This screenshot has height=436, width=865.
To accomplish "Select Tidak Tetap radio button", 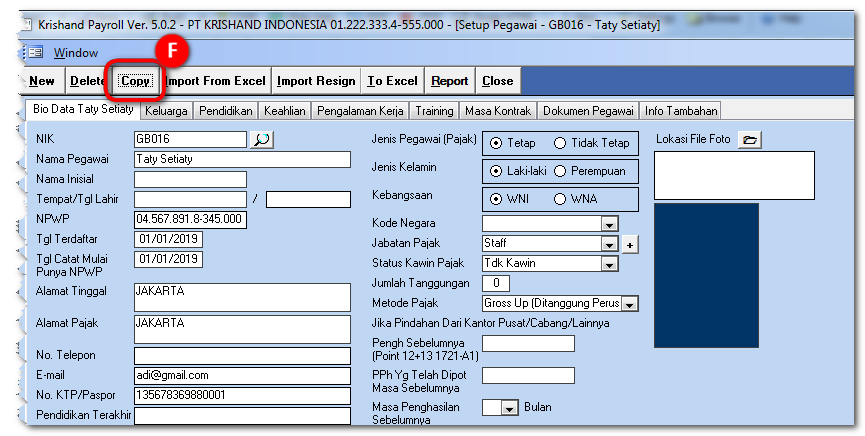I will coord(560,144).
